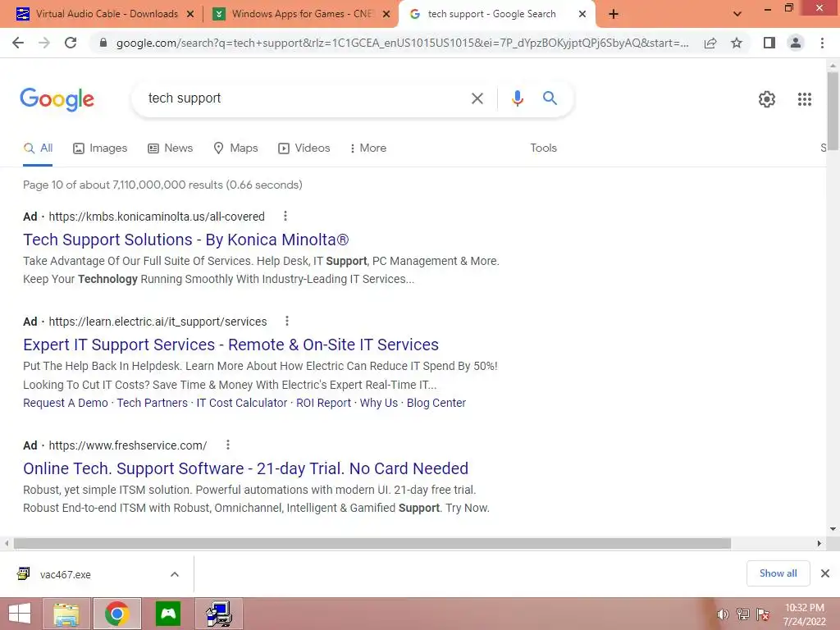The height and width of the screenshot is (630, 840).
Task: Open options for the freshservice ad
Action: 228,445
